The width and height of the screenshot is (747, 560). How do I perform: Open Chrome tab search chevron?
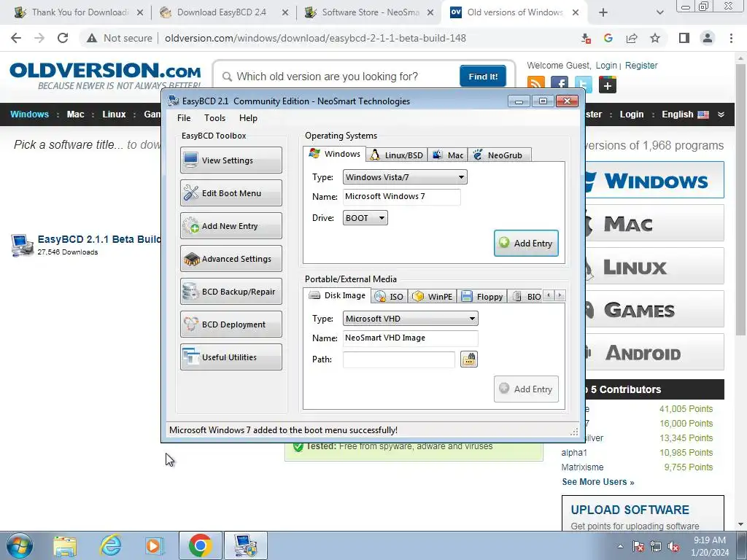click(659, 12)
